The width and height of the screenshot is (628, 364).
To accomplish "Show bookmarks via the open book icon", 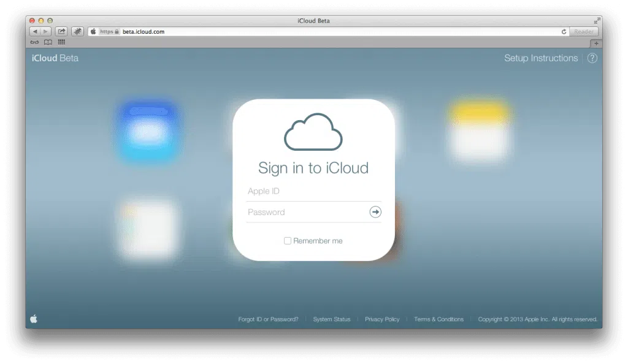I will tap(48, 42).
